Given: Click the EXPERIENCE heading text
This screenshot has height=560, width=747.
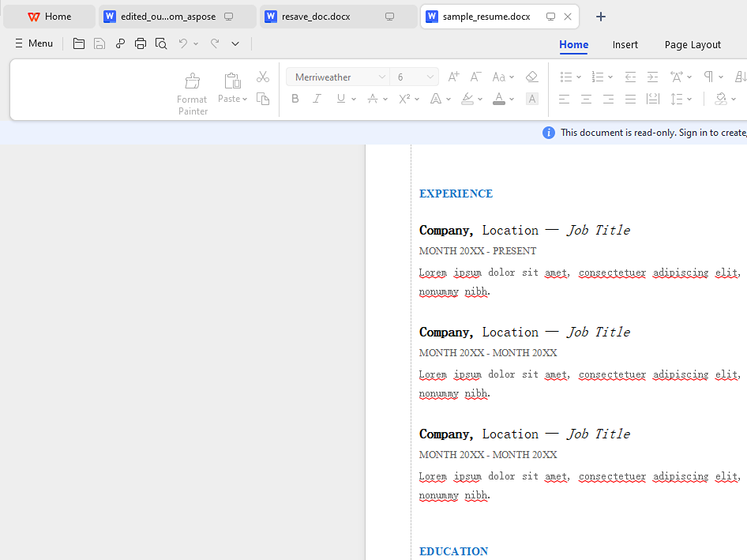Looking at the screenshot, I should [x=456, y=194].
